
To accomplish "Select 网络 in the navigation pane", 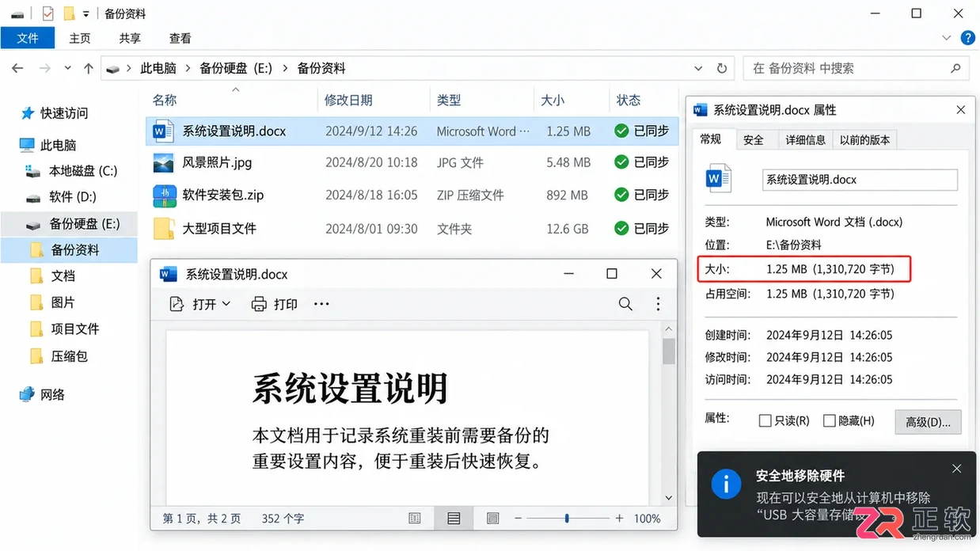I will [x=52, y=394].
